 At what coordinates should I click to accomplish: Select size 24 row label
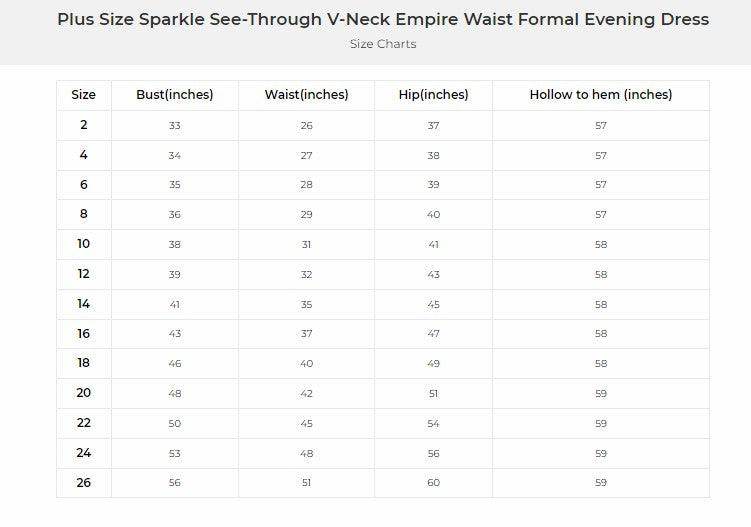pyautogui.click(x=84, y=453)
